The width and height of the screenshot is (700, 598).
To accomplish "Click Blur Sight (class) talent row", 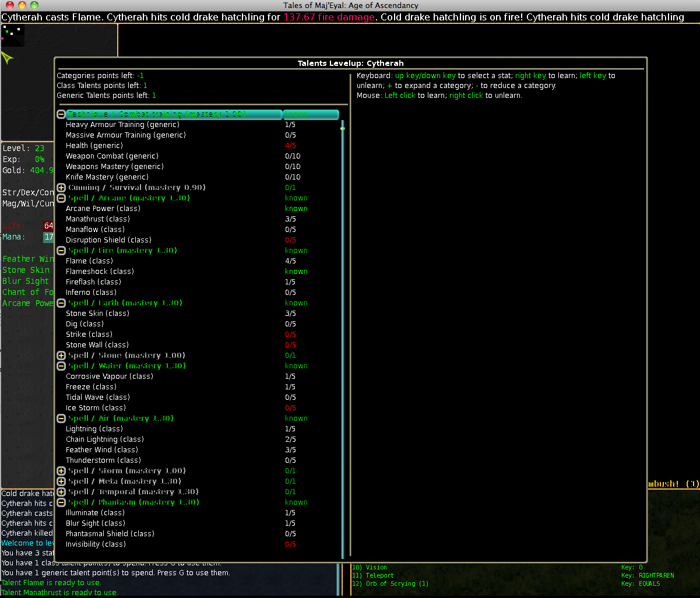I will pyautogui.click(x=202, y=523).
